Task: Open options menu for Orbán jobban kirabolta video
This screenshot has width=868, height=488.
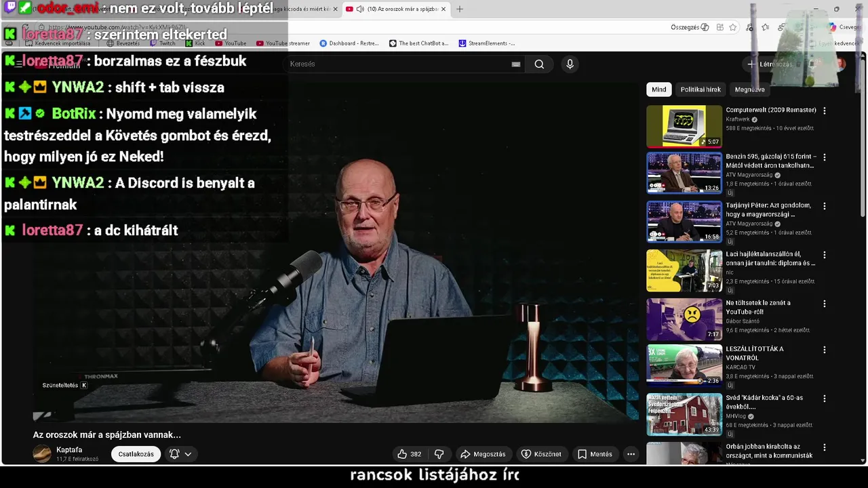Action: [x=825, y=447]
